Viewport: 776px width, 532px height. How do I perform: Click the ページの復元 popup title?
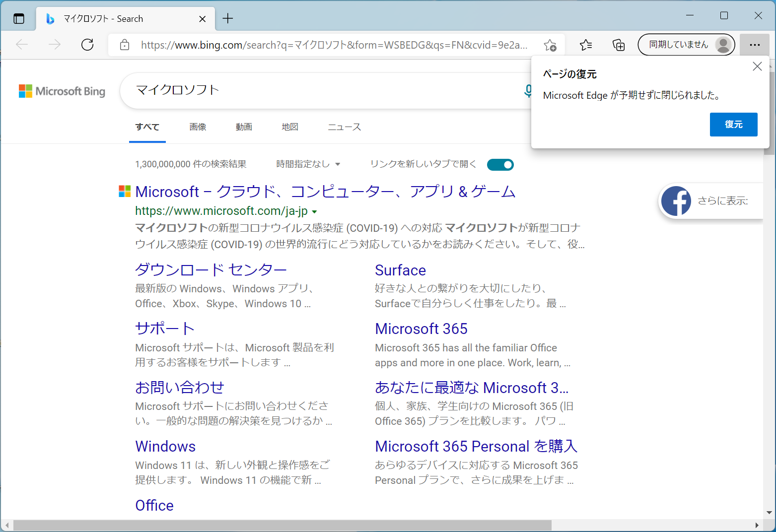[570, 74]
